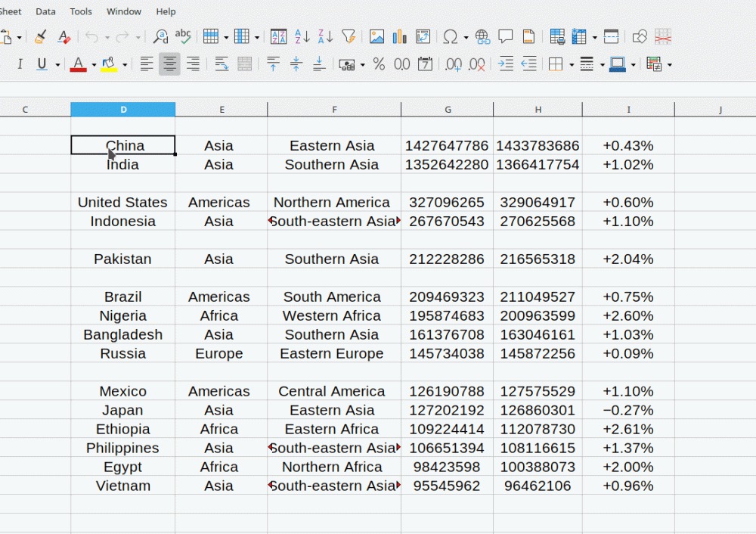
Task: Expand Insert Rows dropdown arrow
Action: [x=225, y=37]
